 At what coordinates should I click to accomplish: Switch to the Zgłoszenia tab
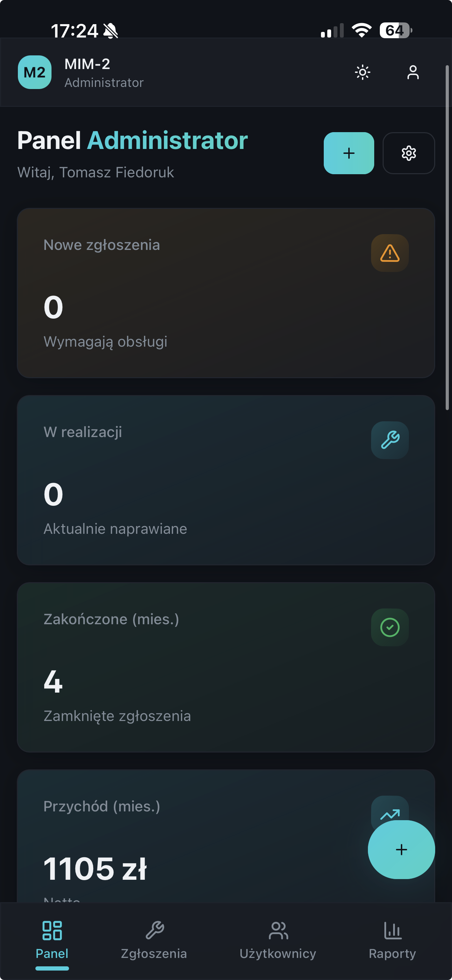154,940
